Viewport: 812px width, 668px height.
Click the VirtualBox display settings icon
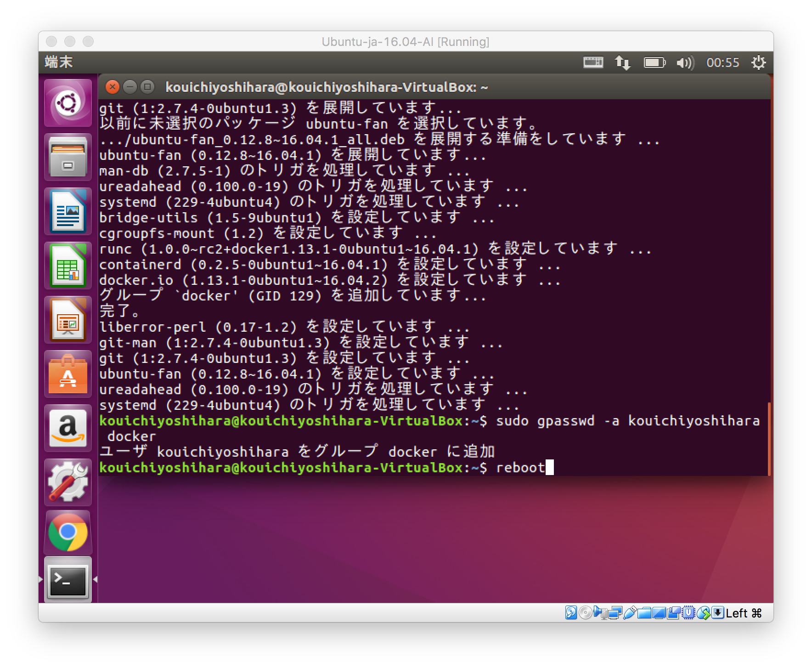[x=659, y=613]
